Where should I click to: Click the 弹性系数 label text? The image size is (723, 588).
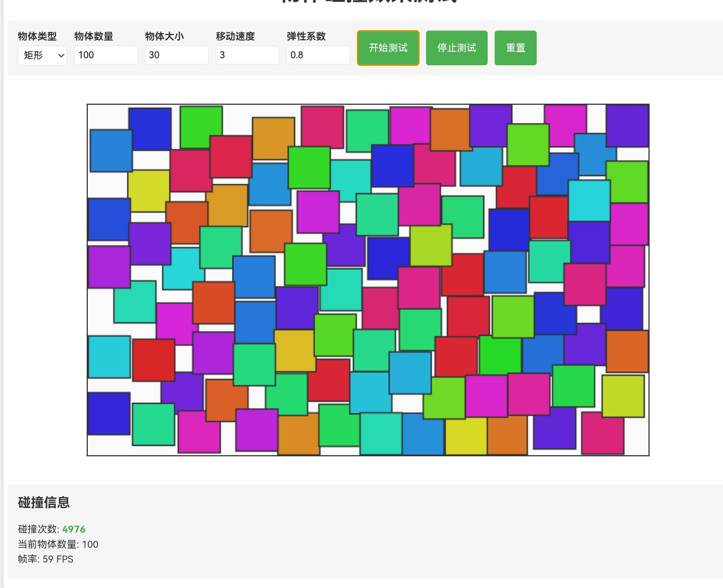pyautogui.click(x=306, y=36)
